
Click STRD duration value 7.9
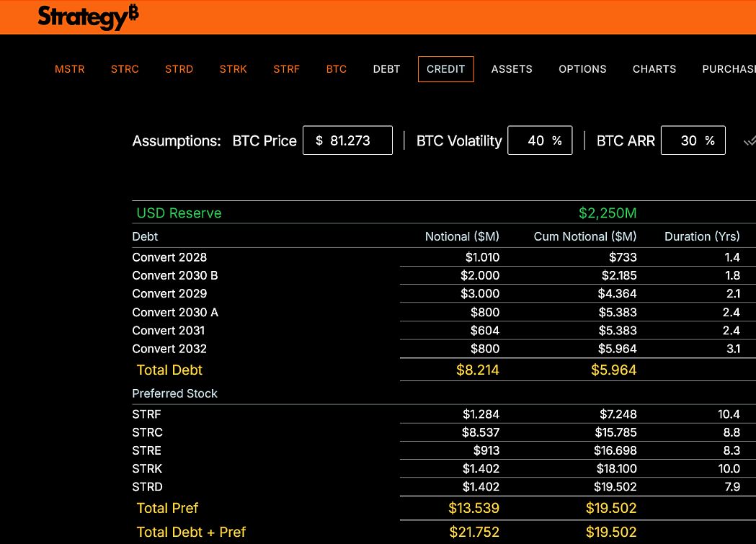point(732,487)
